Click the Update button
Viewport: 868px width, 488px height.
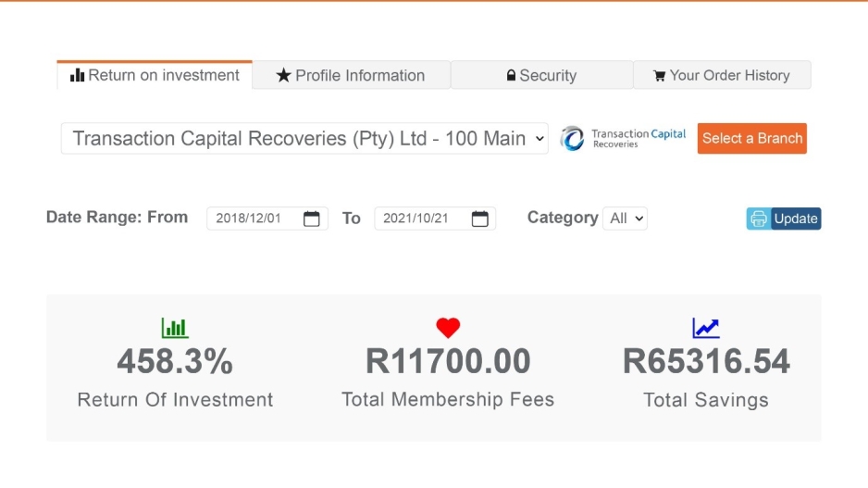tap(796, 219)
